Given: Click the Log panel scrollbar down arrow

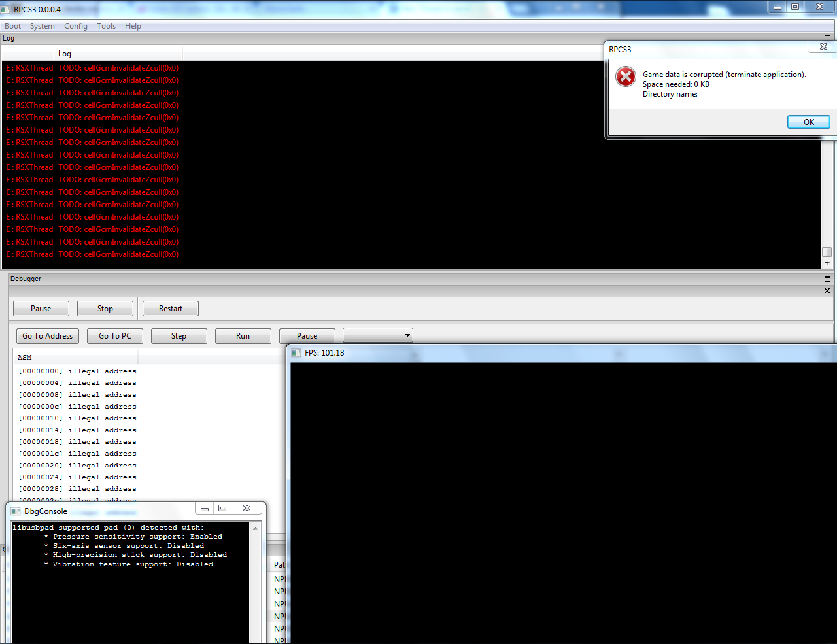Looking at the screenshot, I should click(827, 263).
